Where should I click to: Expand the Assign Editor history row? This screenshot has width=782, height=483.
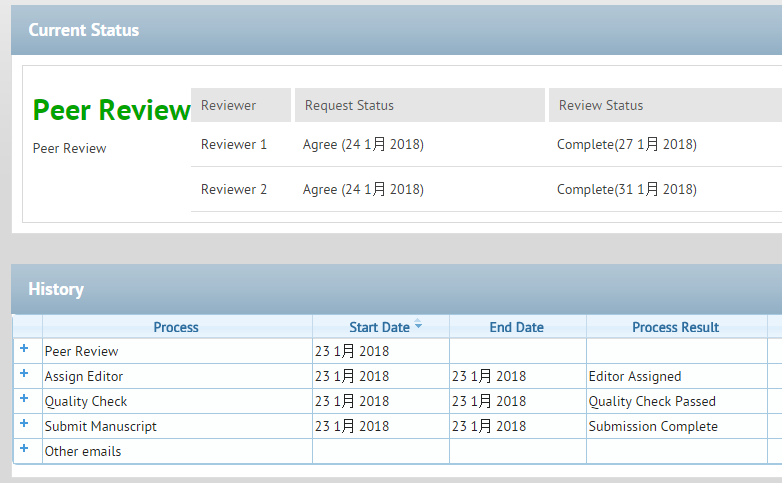pyautogui.click(x=24, y=373)
